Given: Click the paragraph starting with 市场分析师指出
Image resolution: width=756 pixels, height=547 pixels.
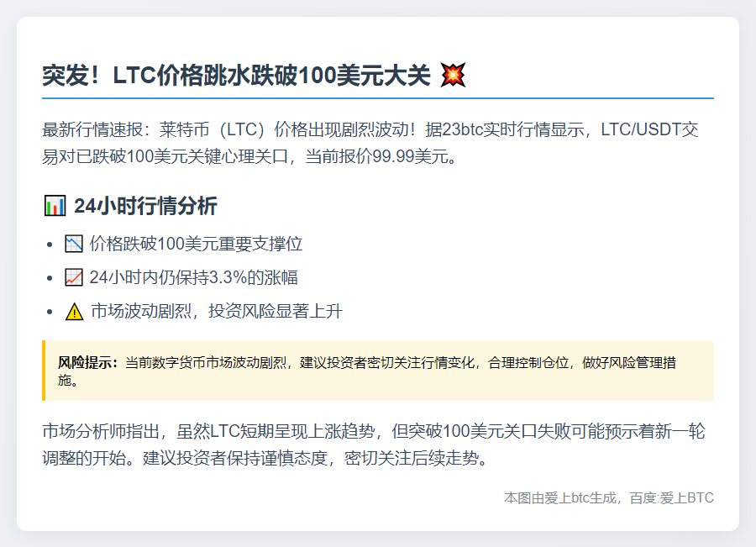Looking at the screenshot, I should [373, 445].
